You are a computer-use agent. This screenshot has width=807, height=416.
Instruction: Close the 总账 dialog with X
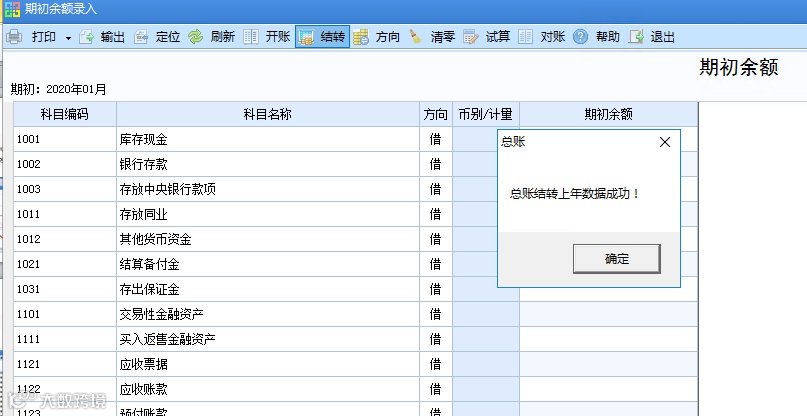665,142
